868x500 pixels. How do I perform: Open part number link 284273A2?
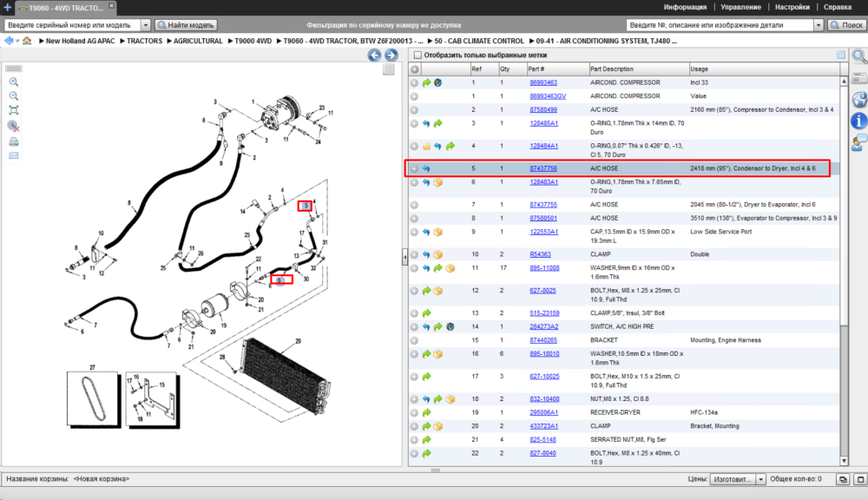pyautogui.click(x=543, y=326)
